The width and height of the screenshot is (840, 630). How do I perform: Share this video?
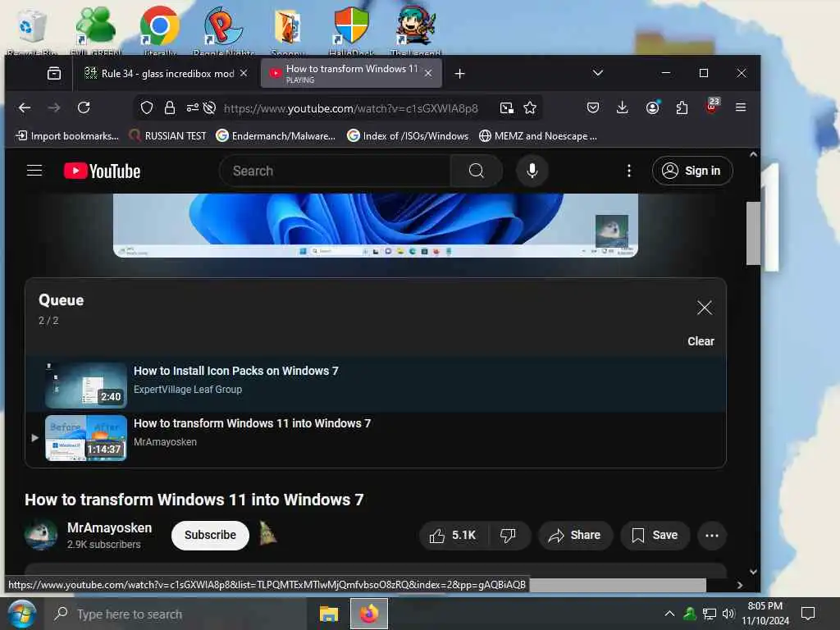tap(575, 535)
